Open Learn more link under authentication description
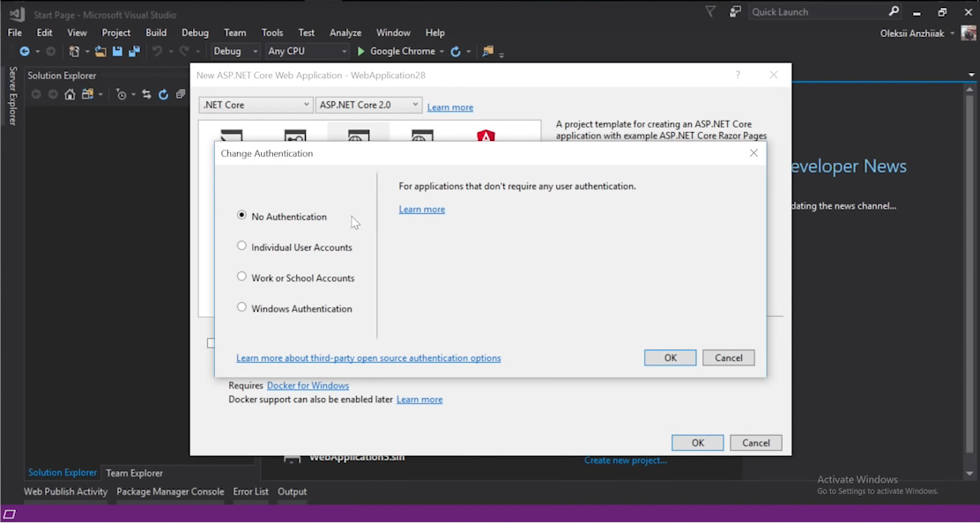This screenshot has height=523, width=980. click(x=422, y=209)
